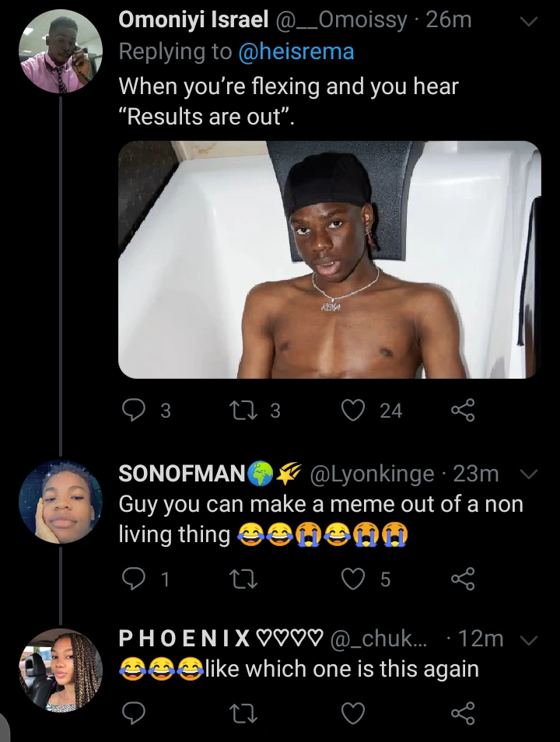Expand options chevron on PHOENIX's tweet
The width and height of the screenshot is (560, 742).
point(529,640)
